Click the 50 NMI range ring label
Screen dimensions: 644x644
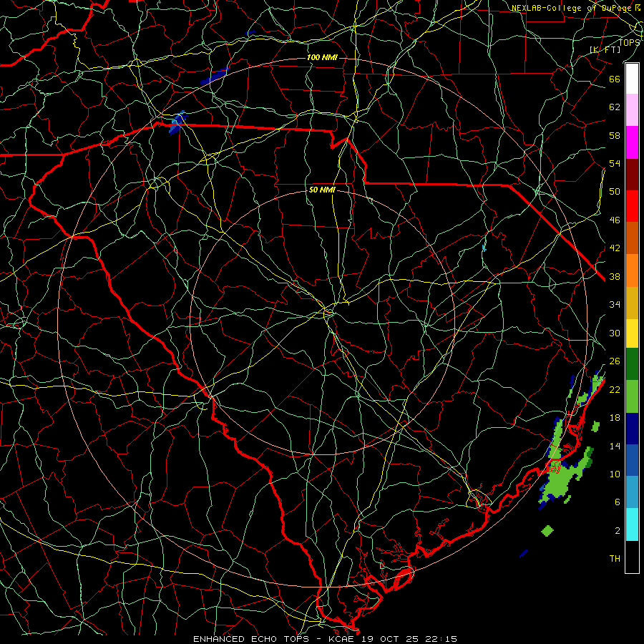(x=322, y=190)
